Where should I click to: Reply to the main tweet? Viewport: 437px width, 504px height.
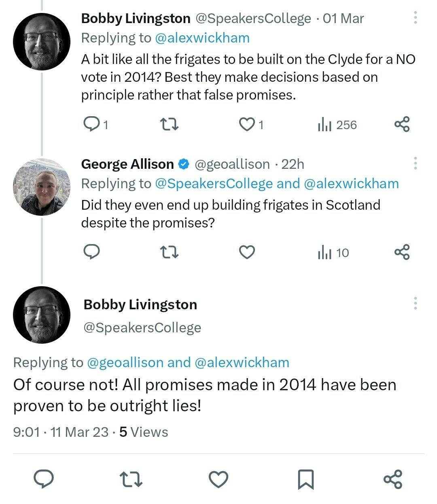click(43, 479)
